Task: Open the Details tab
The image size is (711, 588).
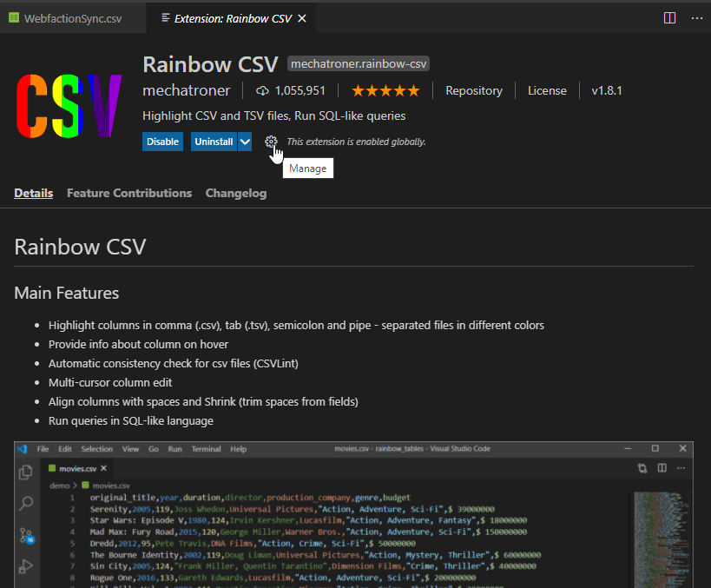Action: coord(34,193)
